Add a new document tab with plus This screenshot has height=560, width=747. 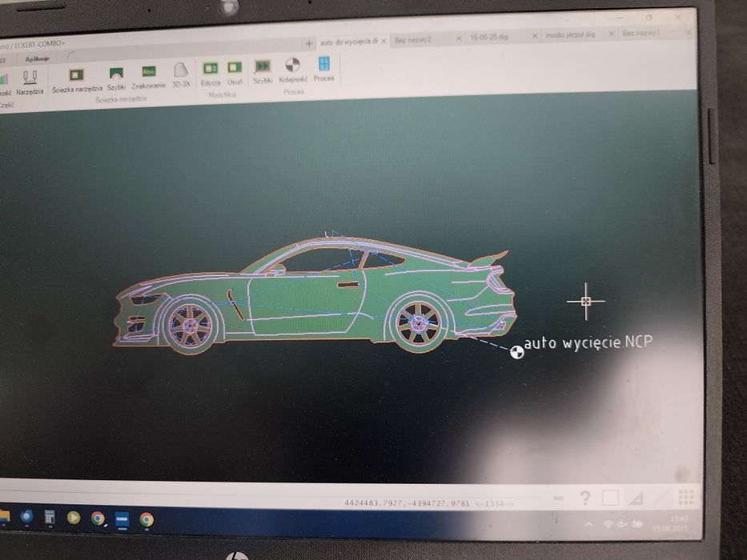pos(309,44)
